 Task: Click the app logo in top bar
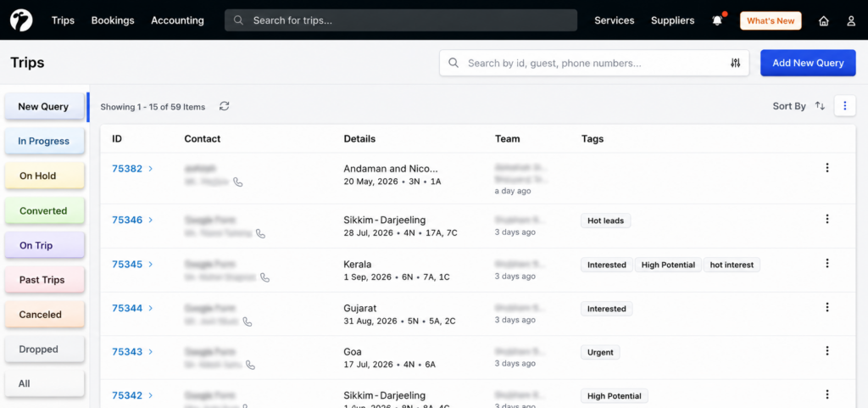21,20
